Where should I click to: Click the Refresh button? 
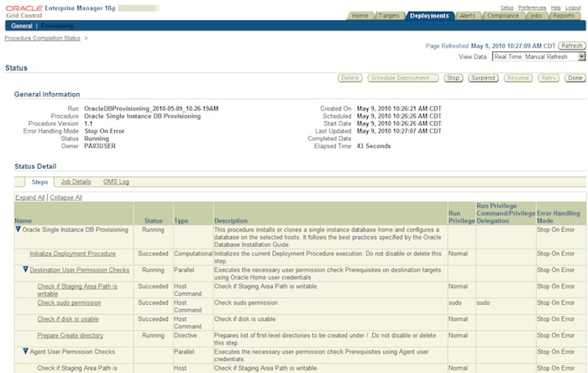(x=571, y=45)
